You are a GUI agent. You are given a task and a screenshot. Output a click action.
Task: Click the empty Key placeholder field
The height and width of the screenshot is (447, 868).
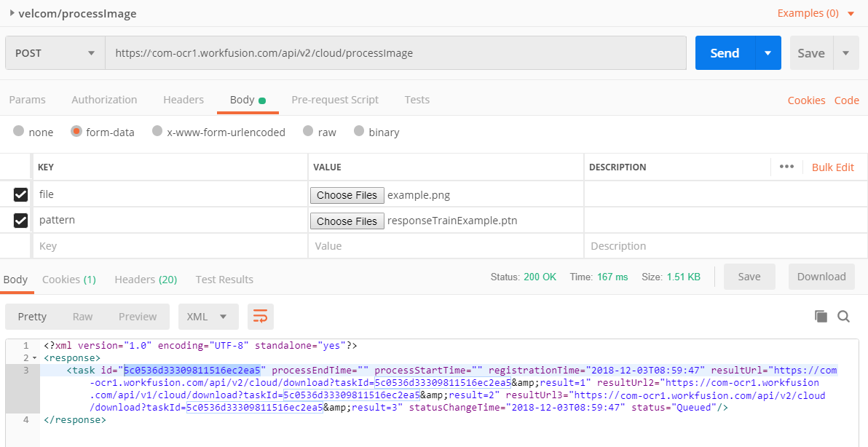pos(170,245)
